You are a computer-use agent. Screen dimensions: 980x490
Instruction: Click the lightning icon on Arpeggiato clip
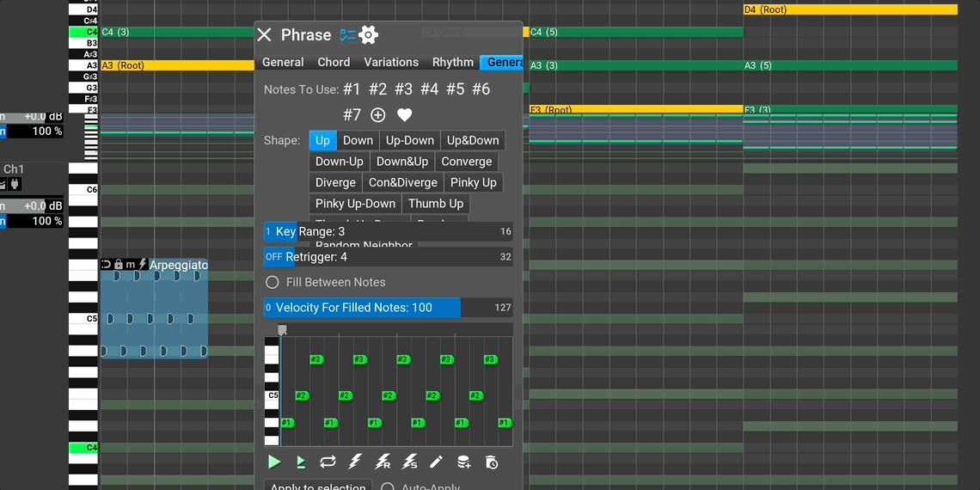point(143,265)
